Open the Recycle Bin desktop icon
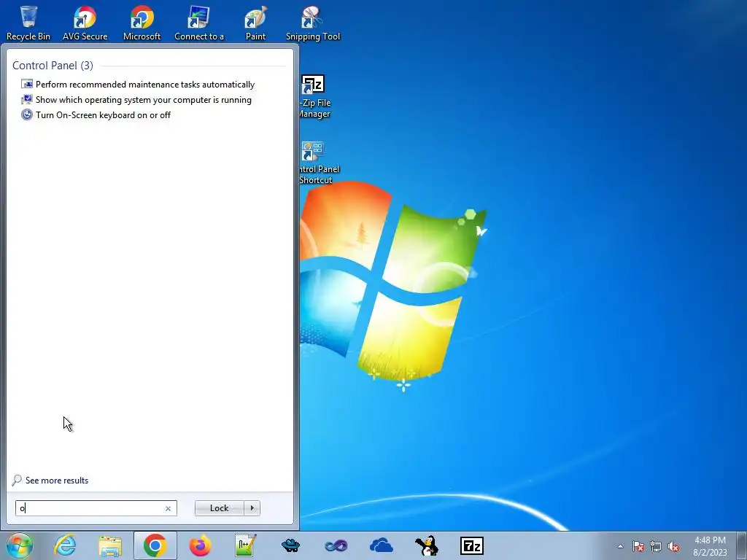 click(28, 23)
